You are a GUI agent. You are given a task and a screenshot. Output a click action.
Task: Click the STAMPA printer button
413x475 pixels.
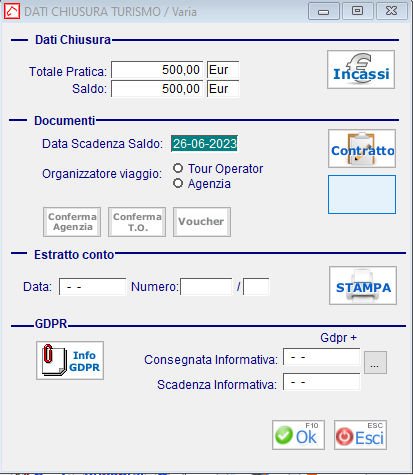click(363, 285)
